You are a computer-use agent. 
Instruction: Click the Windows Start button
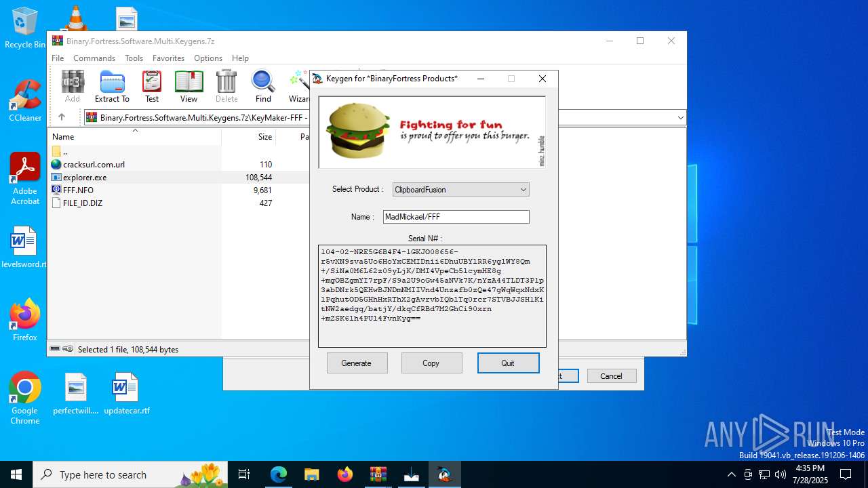pos(16,474)
